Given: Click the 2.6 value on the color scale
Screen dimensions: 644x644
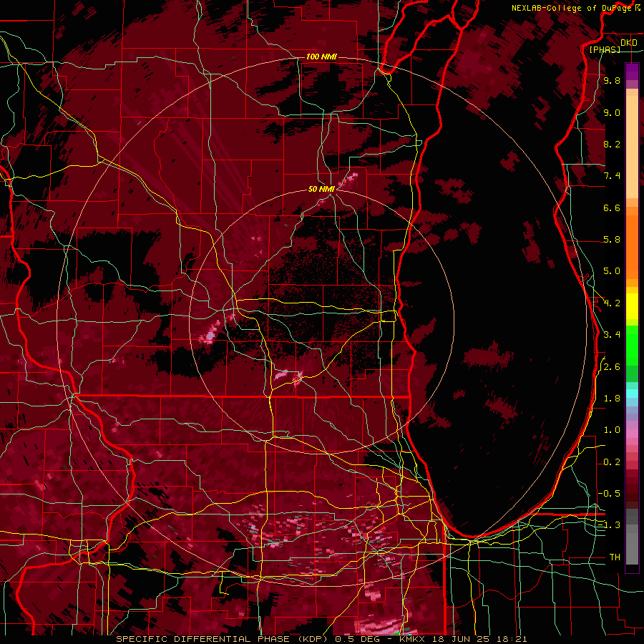Looking at the screenshot, I should tap(612, 367).
